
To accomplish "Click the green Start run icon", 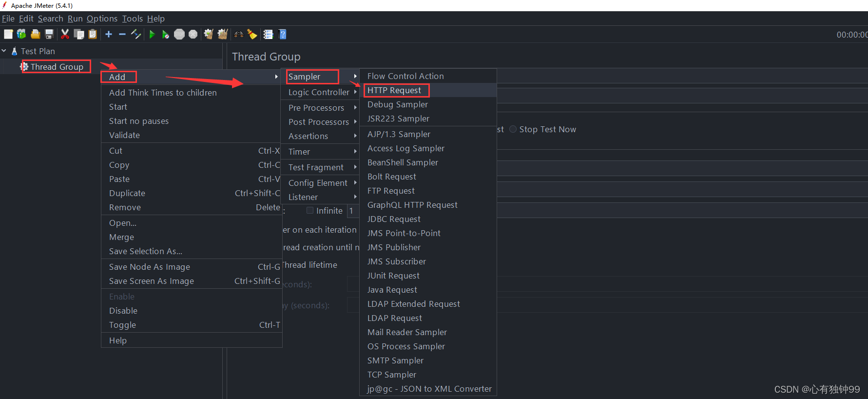I will 152,34.
